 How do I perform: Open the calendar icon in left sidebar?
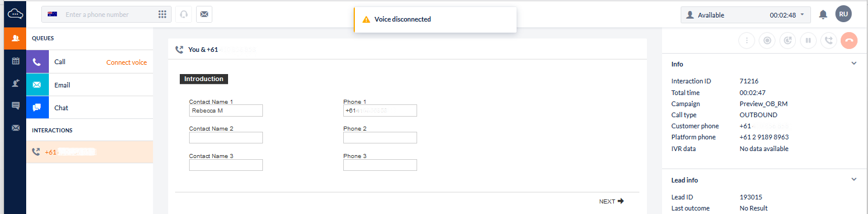(x=16, y=61)
